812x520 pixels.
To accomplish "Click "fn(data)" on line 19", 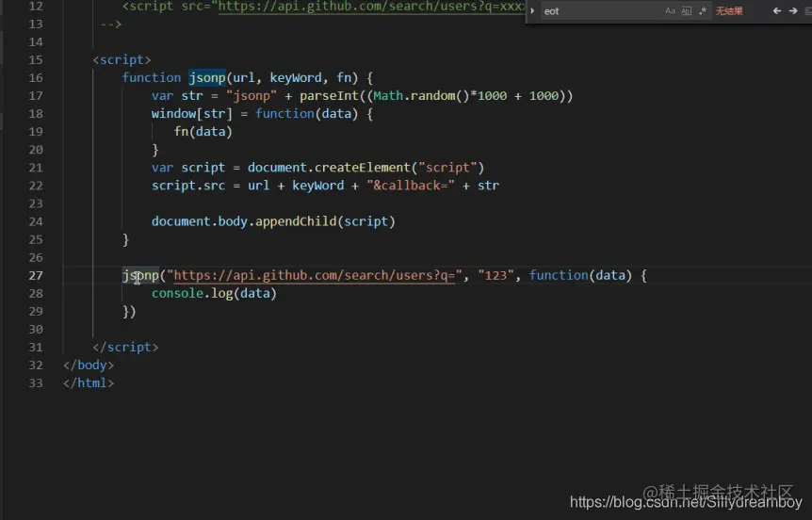I will coord(203,132).
